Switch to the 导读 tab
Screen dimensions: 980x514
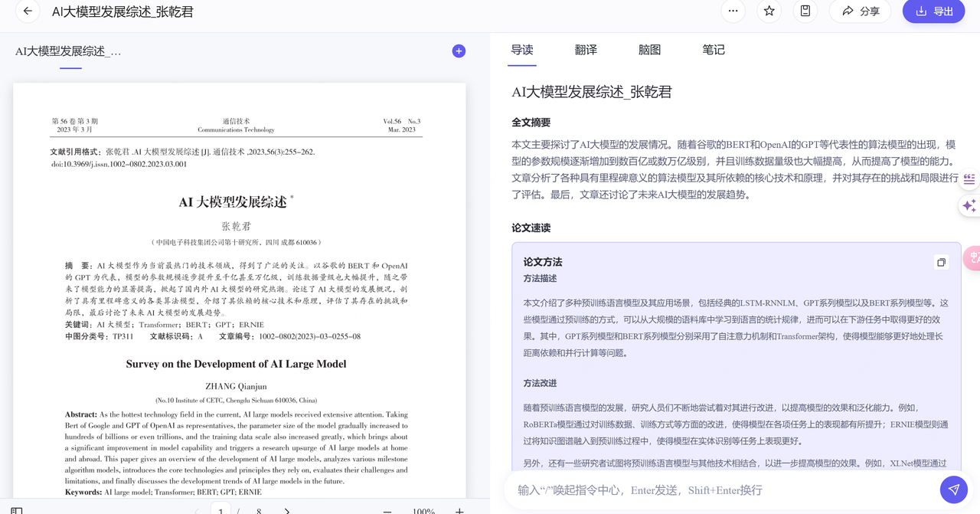(522, 50)
